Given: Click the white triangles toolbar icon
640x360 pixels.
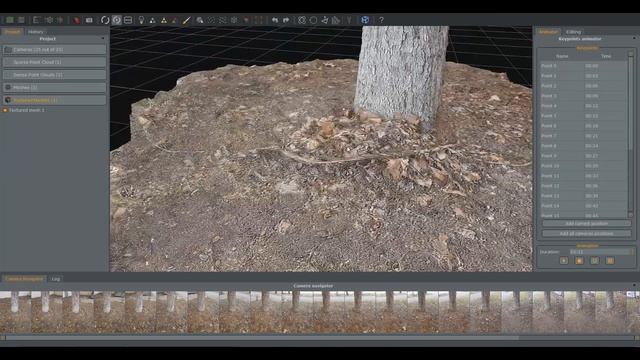Looking at the screenshot, I should coord(153,20).
